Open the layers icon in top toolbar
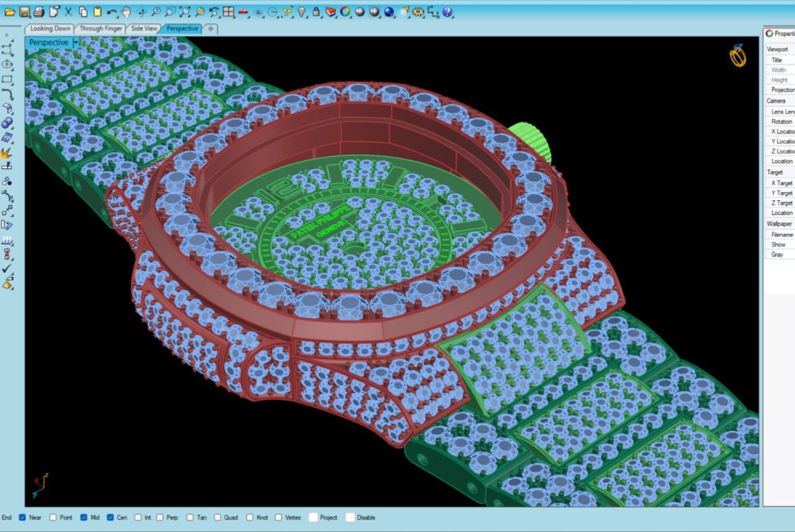795x532 pixels. 331,12
